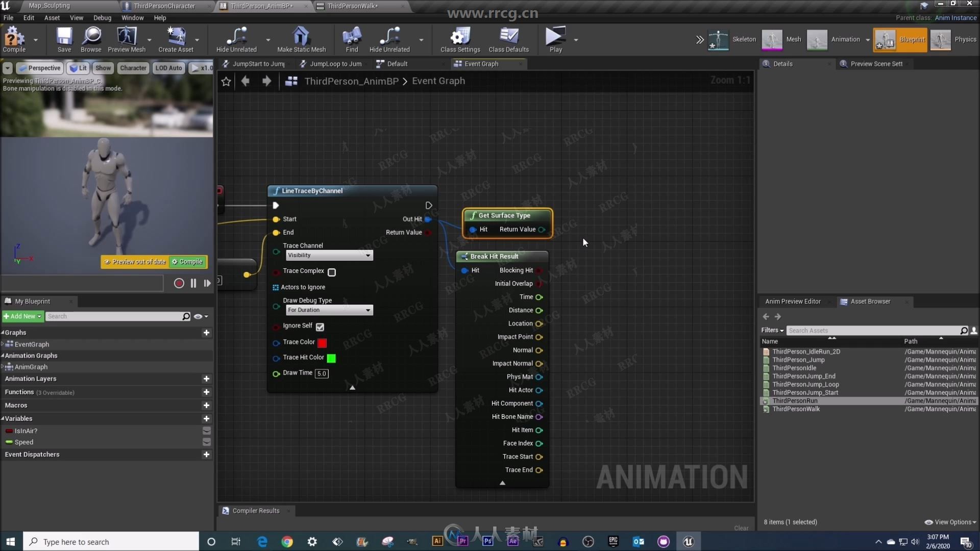This screenshot has width=980, height=551.
Task: Step forward the preview animation
Action: point(207,283)
